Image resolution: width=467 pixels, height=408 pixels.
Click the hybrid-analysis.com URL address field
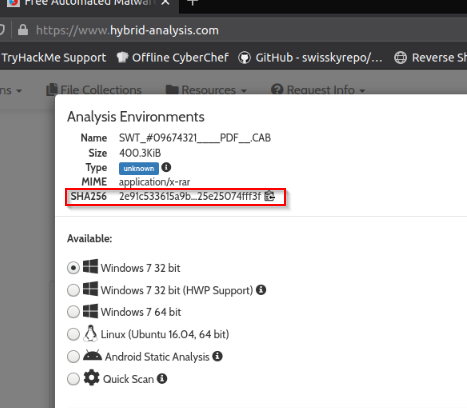pos(127,30)
